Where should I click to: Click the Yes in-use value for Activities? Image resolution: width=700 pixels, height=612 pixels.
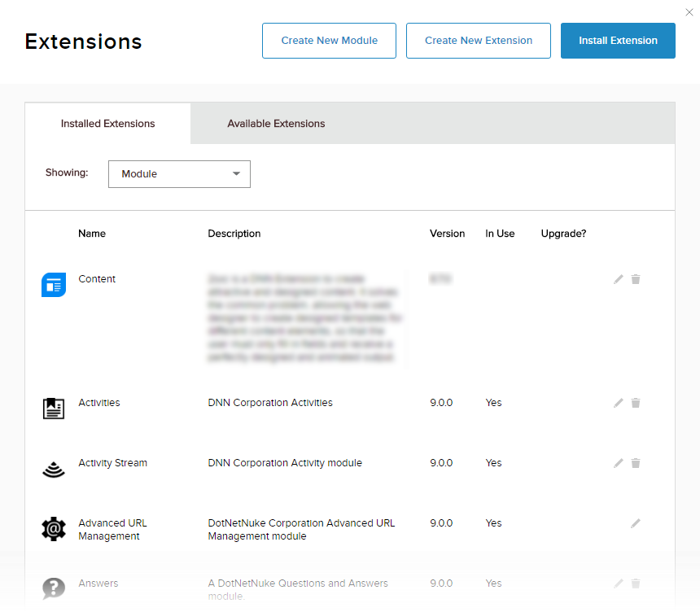[493, 403]
